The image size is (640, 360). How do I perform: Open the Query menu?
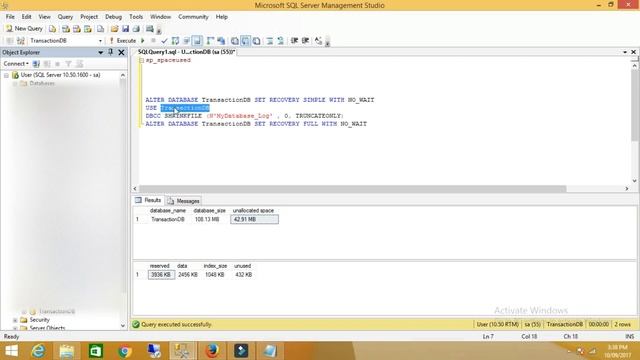pyautogui.click(x=65, y=17)
